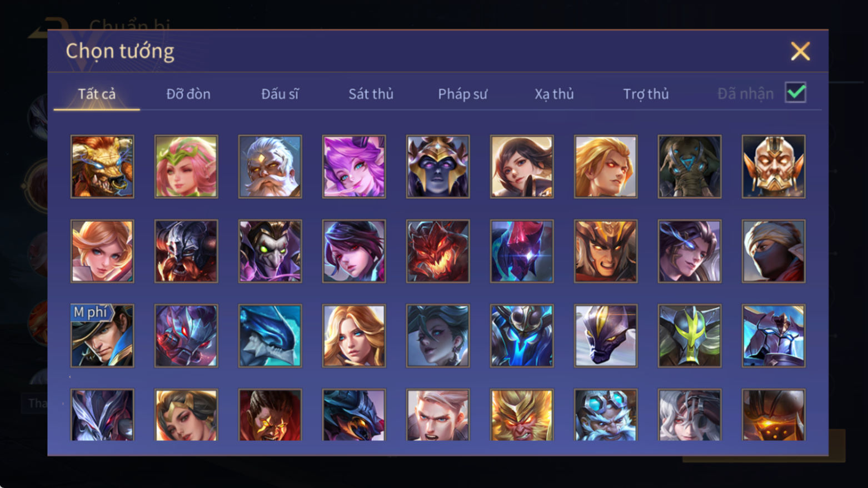
Task: Select the red fire demon hero
Action: [x=438, y=251]
